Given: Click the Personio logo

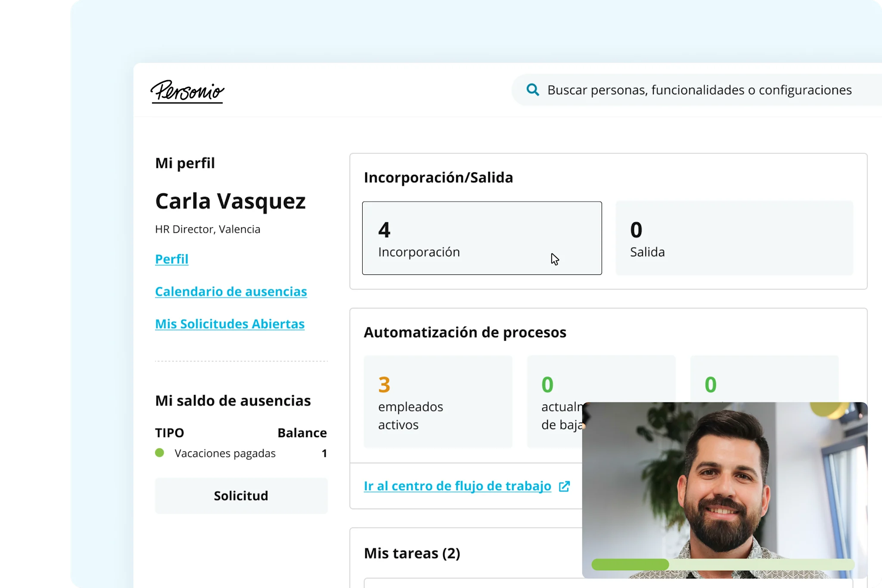Looking at the screenshot, I should tap(187, 91).
